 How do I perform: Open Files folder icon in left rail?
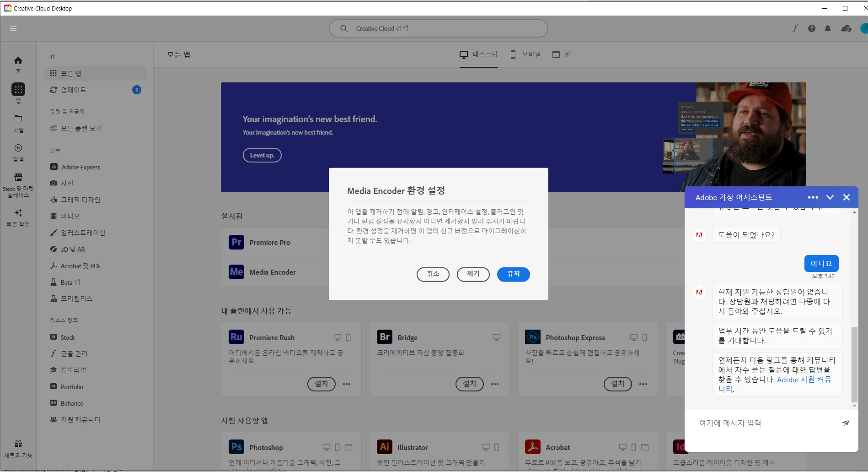click(x=18, y=119)
